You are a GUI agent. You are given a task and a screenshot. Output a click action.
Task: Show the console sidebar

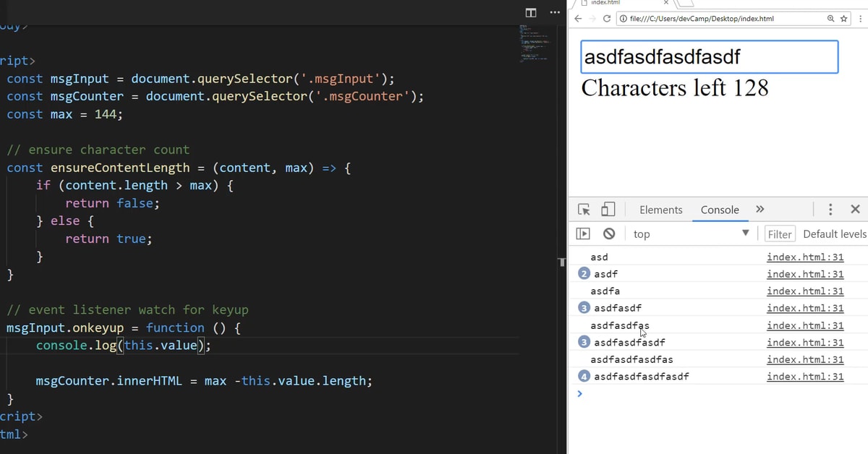click(x=583, y=234)
